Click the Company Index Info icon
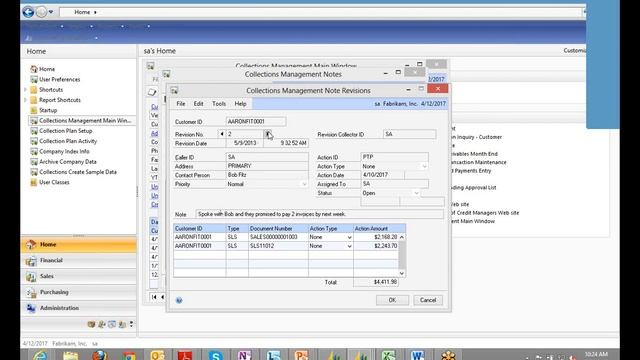Viewport: 640px width, 360px height. (34, 151)
